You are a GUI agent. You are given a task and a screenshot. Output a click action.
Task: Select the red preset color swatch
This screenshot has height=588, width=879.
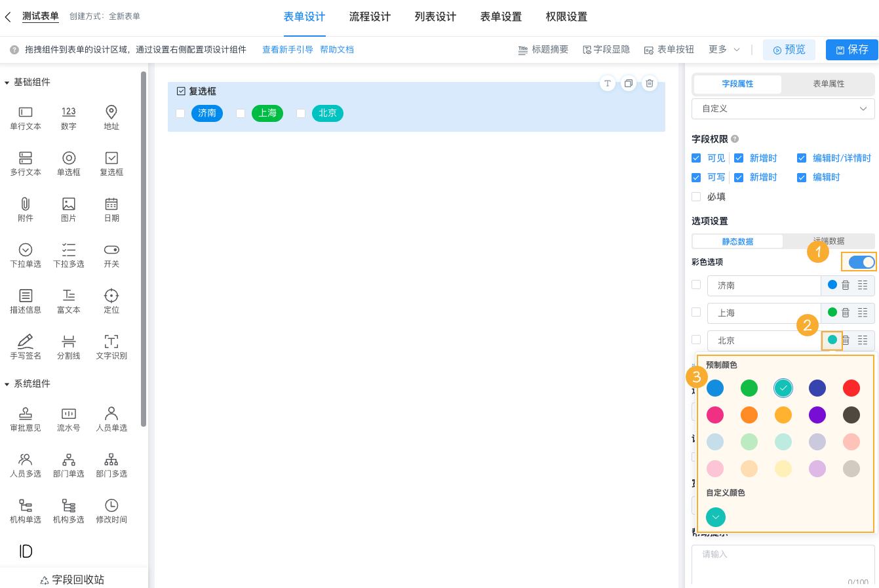point(851,388)
